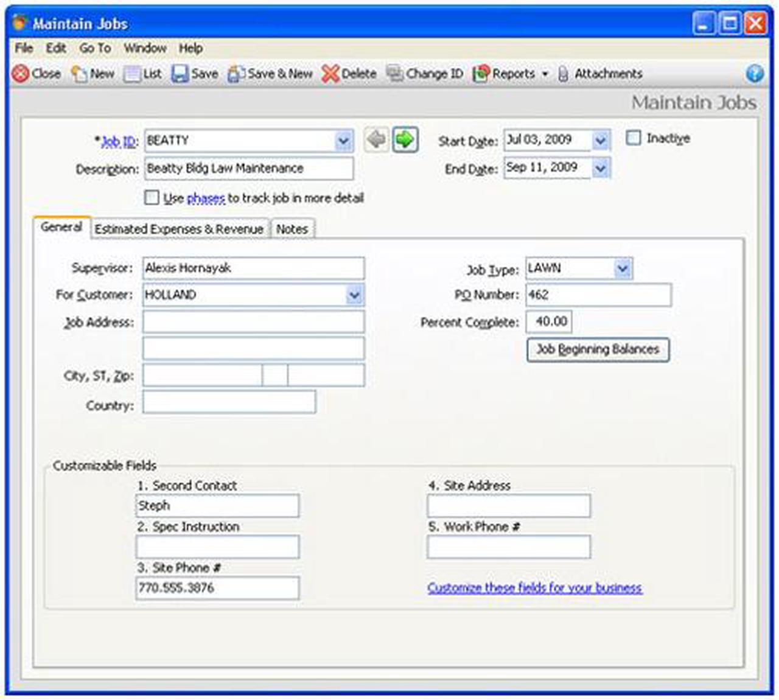Expand the Job Type dropdown
Screen dimensions: 779x700
[x=623, y=268]
